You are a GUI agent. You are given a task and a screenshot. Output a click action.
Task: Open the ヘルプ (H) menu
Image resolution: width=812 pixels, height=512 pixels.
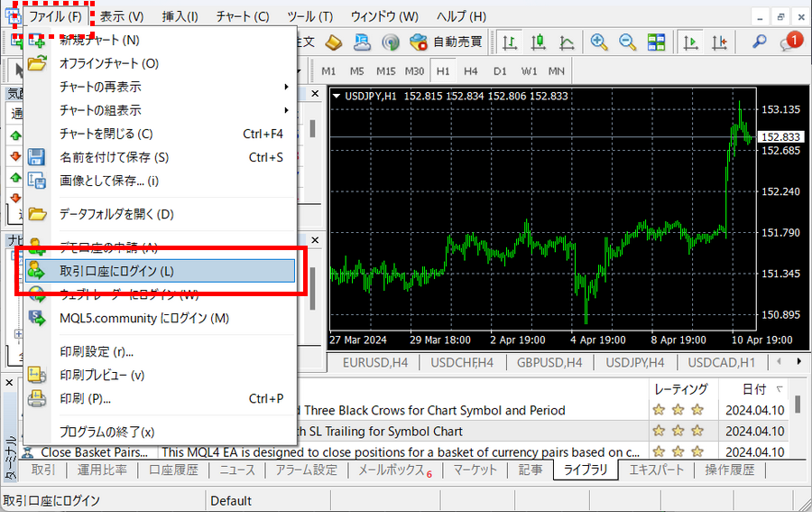(x=461, y=16)
